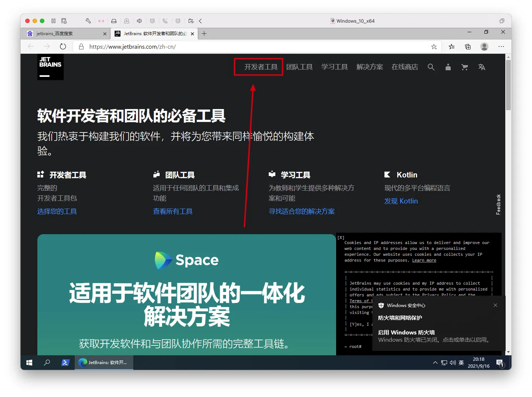This screenshot has height=397, width=532.
Task: Open the 解决方案 navigation menu
Action: click(x=370, y=67)
